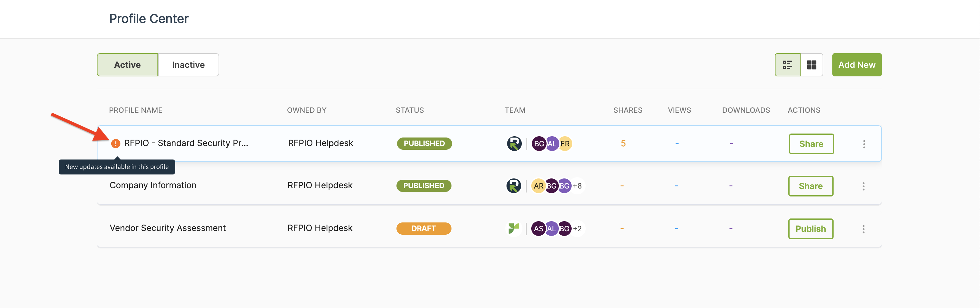Expand the +8 additional team members in Company Information

577,186
